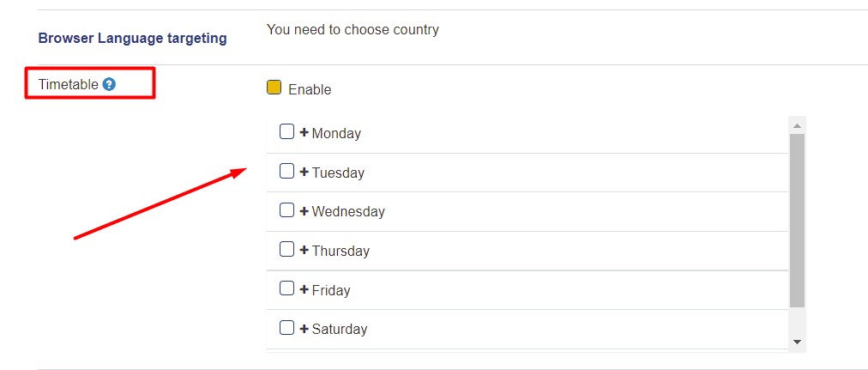This screenshot has width=868, height=370.
Task: Check the Thursday checkbox
Action: (286, 249)
